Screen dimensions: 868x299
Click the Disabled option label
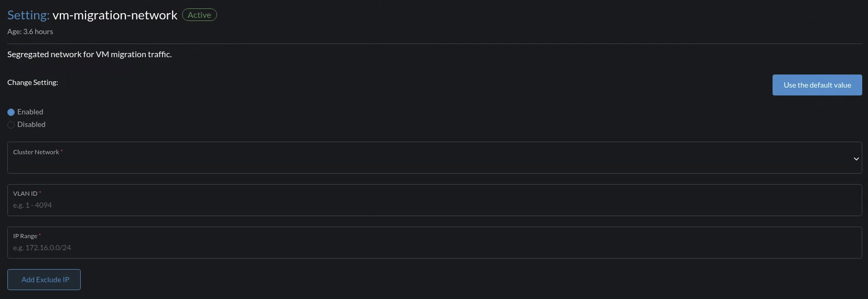[31, 124]
